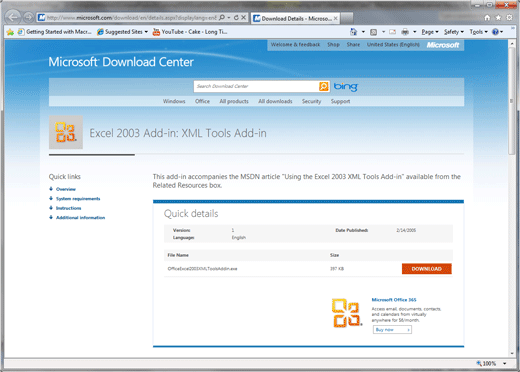Open Getting Started with Macr... favorite
Screen dimensions: 520x372
[54, 32]
